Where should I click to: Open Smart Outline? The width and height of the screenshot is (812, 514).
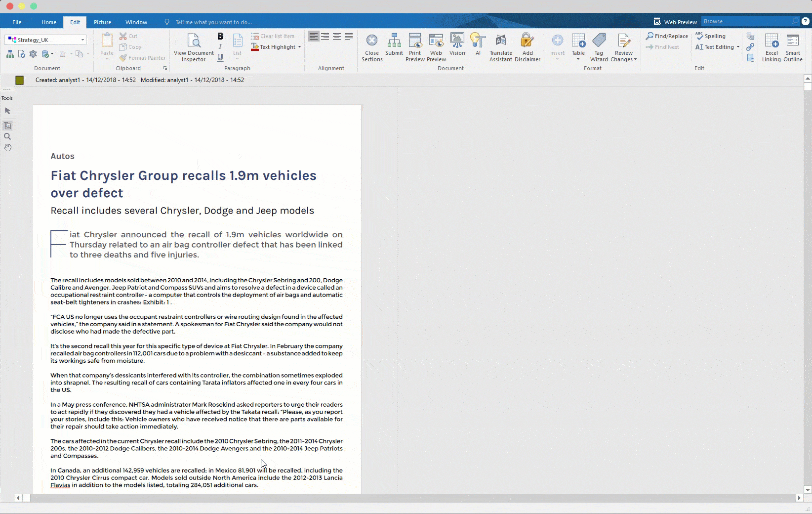[793, 47]
